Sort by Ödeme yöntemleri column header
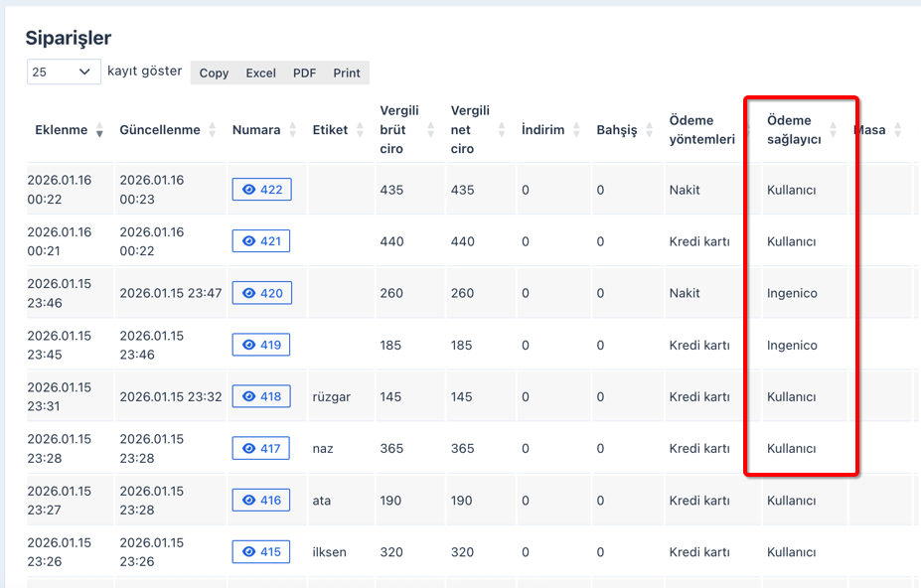 coord(703,130)
